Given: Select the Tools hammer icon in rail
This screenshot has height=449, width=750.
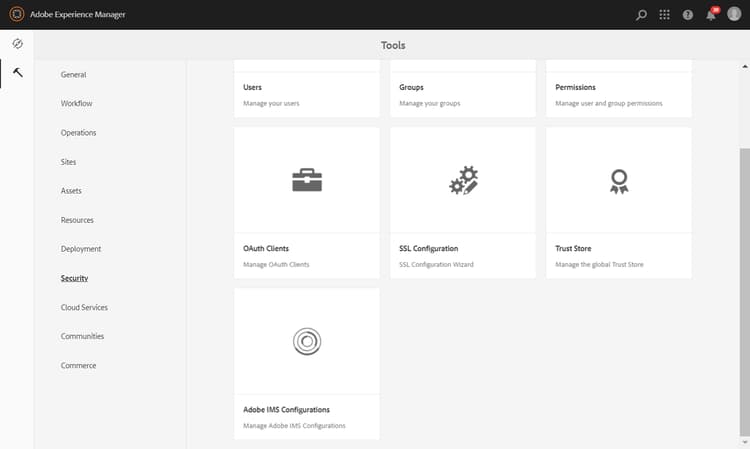Looking at the screenshot, I should [18, 73].
